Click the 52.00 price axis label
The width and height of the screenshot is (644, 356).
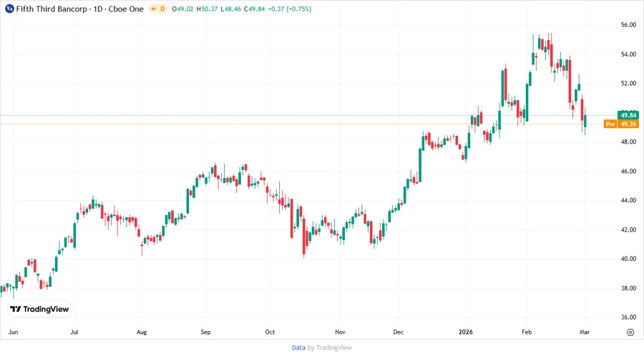(x=628, y=83)
